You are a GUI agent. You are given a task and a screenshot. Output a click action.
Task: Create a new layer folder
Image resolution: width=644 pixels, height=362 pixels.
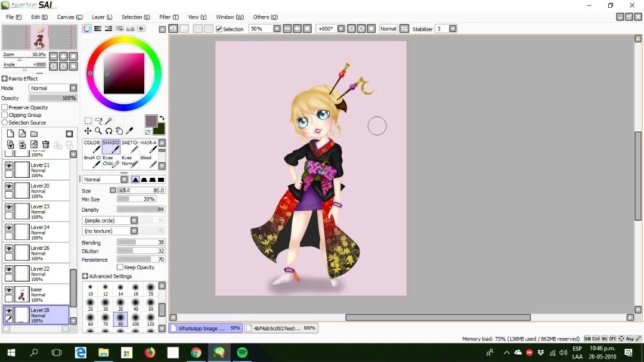coord(34,134)
